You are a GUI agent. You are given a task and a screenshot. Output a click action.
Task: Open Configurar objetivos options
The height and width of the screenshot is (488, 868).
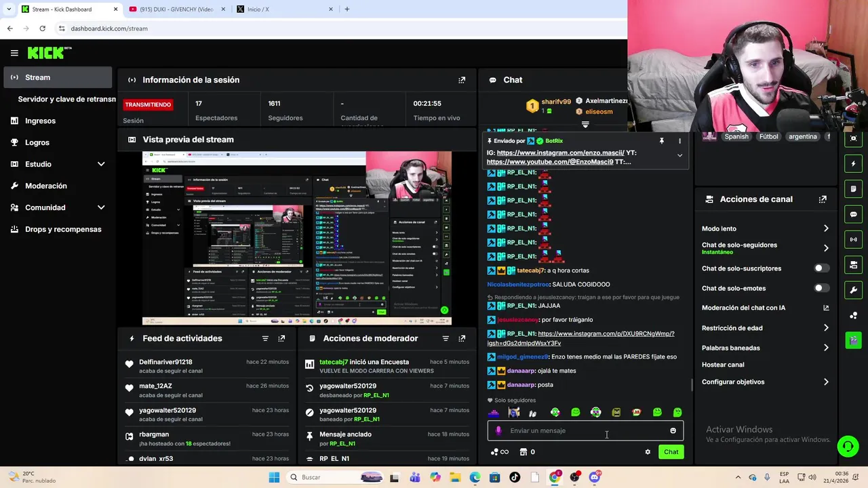pos(765,382)
